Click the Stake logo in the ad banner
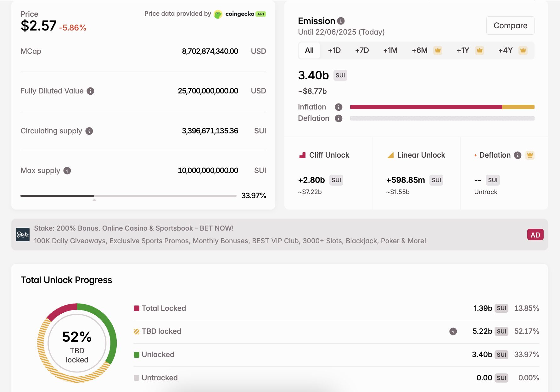The height and width of the screenshot is (392, 560). pyautogui.click(x=23, y=234)
